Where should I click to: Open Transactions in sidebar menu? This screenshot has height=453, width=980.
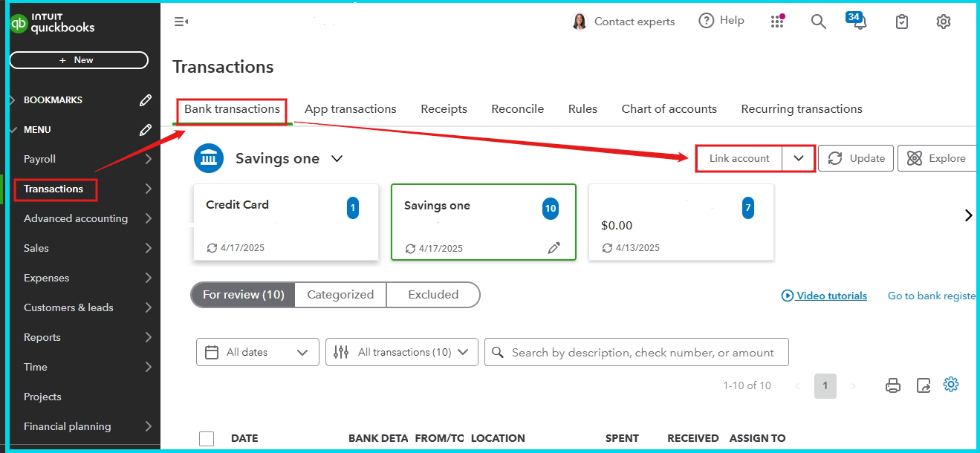[53, 189]
